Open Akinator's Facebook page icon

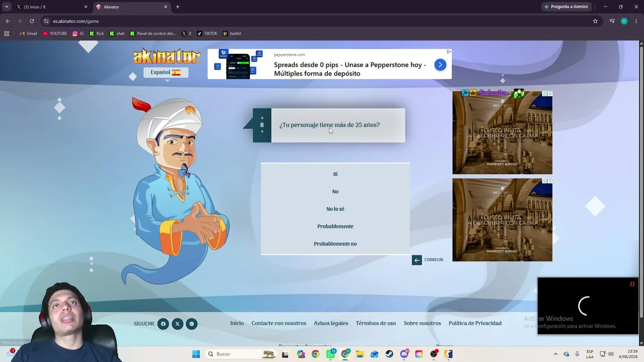pyautogui.click(x=163, y=324)
